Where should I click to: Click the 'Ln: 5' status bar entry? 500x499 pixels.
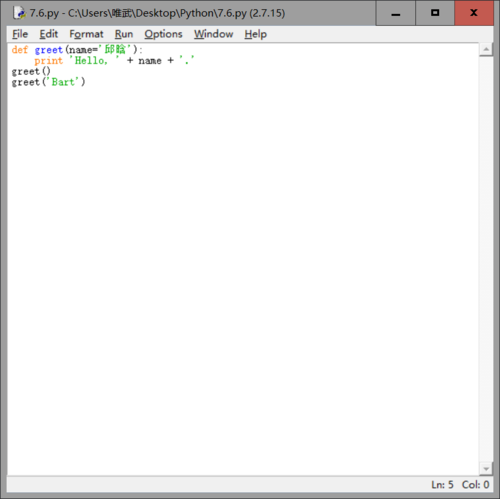442,484
